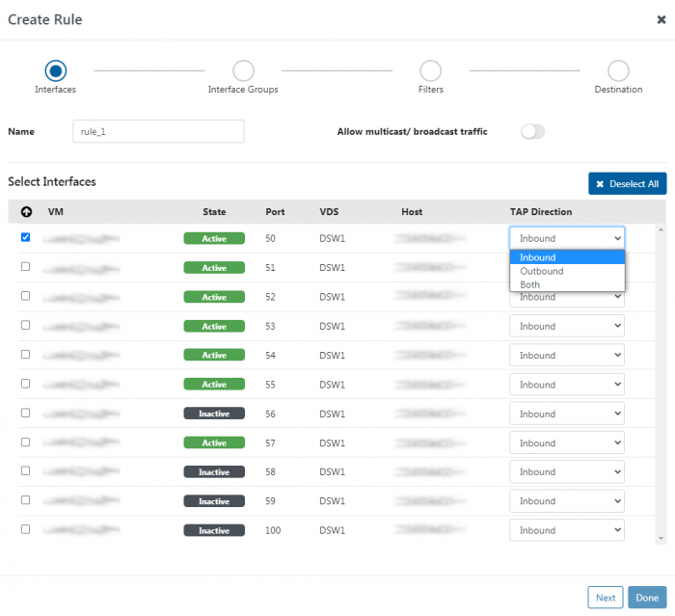Open TAP Direction dropdown for port 57
The width and height of the screenshot is (675, 616).
click(566, 443)
